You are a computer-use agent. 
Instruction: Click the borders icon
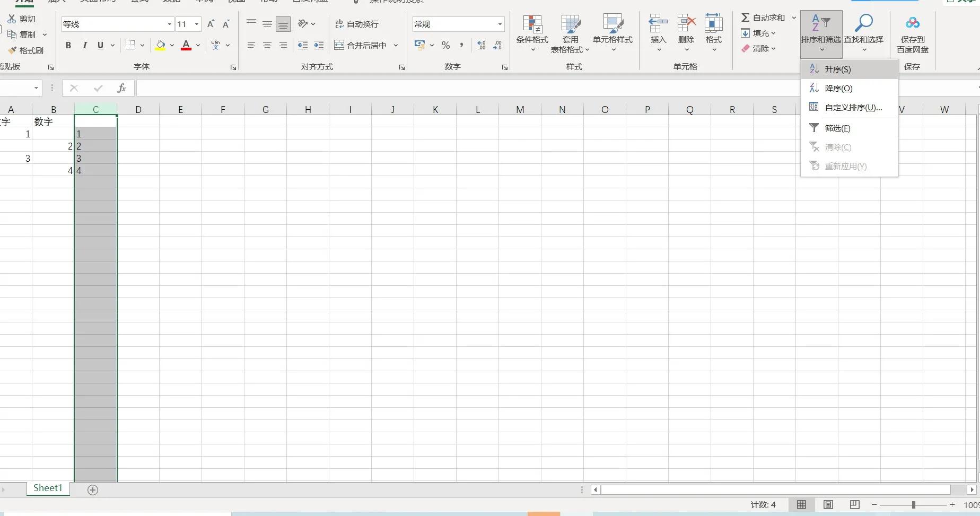[x=130, y=45]
